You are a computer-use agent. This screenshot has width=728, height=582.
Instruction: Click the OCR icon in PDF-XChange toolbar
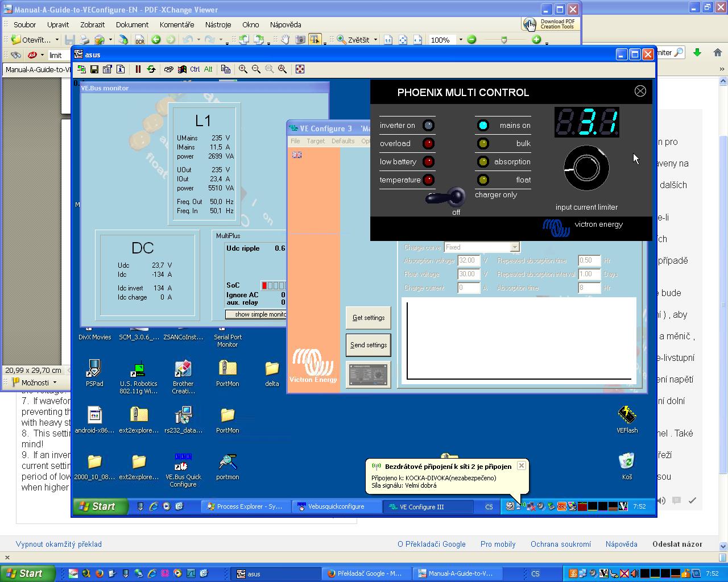pyautogui.click(x=139, y=40)
